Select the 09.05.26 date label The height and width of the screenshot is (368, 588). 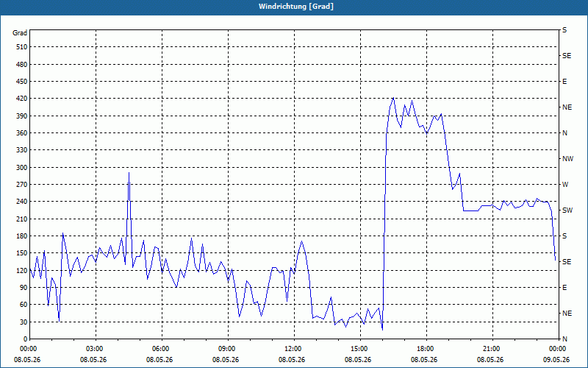(556, 360)
